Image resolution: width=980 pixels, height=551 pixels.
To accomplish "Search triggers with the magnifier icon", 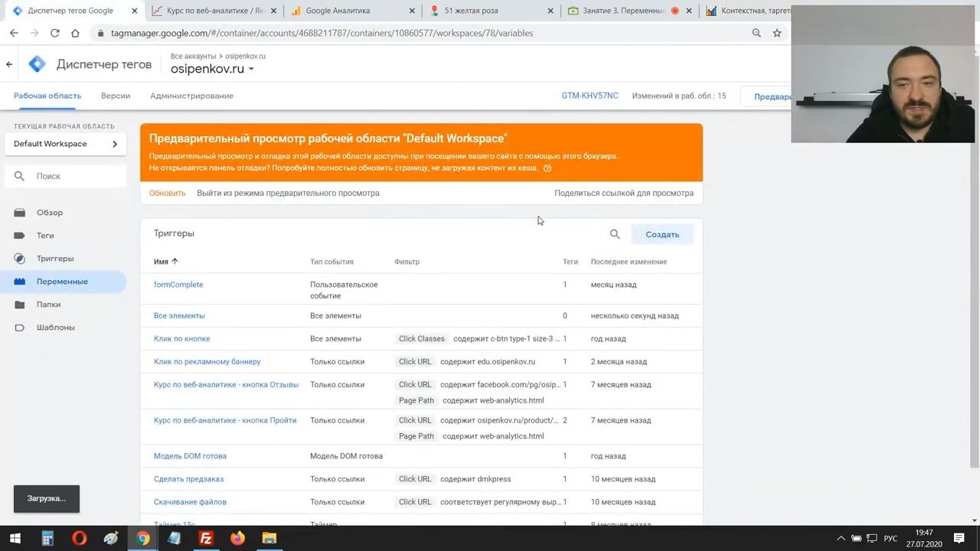I will (615, 234).
